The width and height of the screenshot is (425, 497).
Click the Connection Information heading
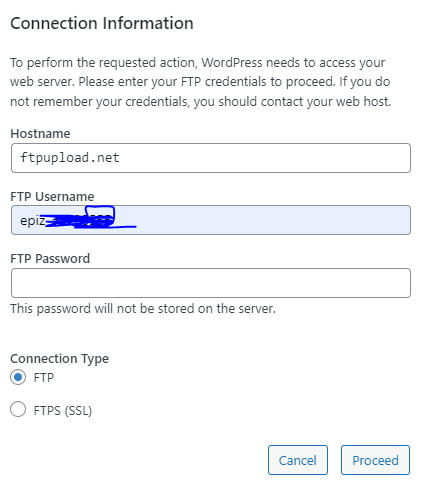102,23
